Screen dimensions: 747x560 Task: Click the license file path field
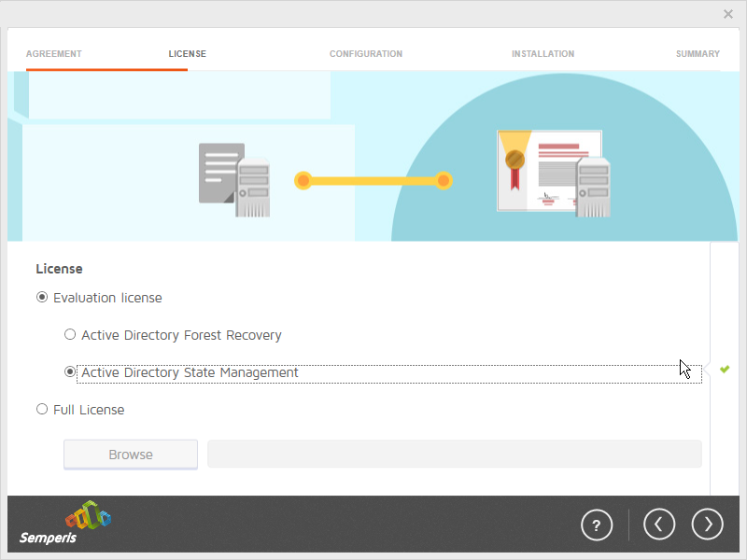(x=454, y=455)
